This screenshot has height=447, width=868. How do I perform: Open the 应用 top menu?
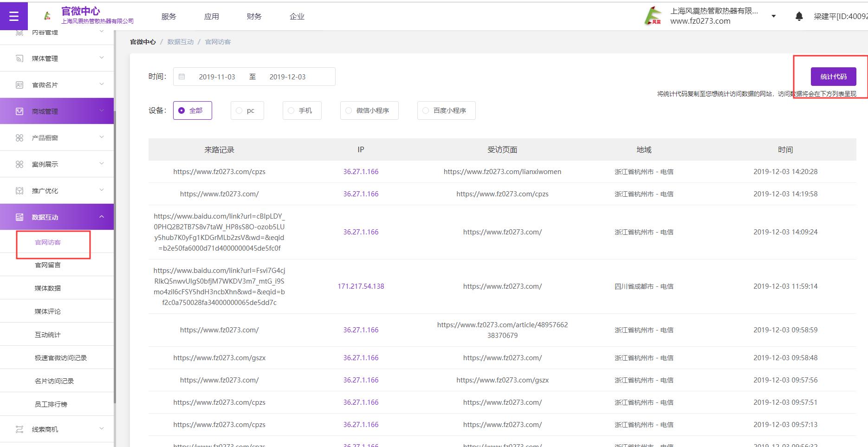point(211,17)
